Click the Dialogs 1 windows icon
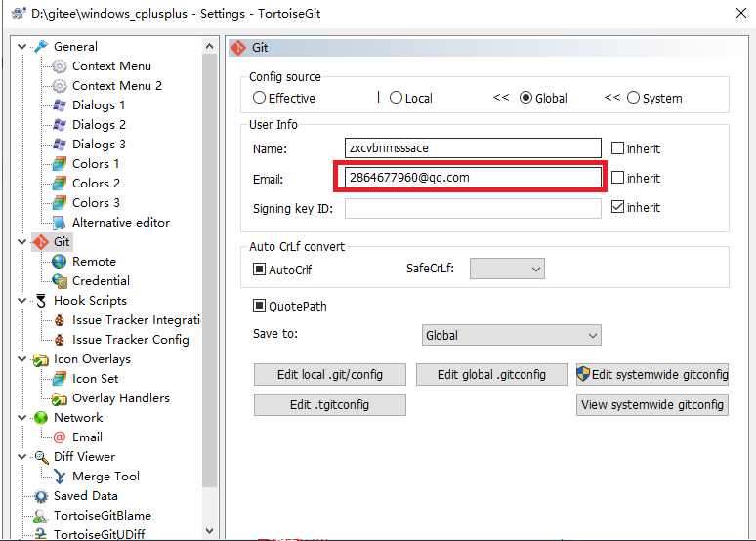Image resolution: width=756 pixels, height=541 pixels. (x=60, y=105)
